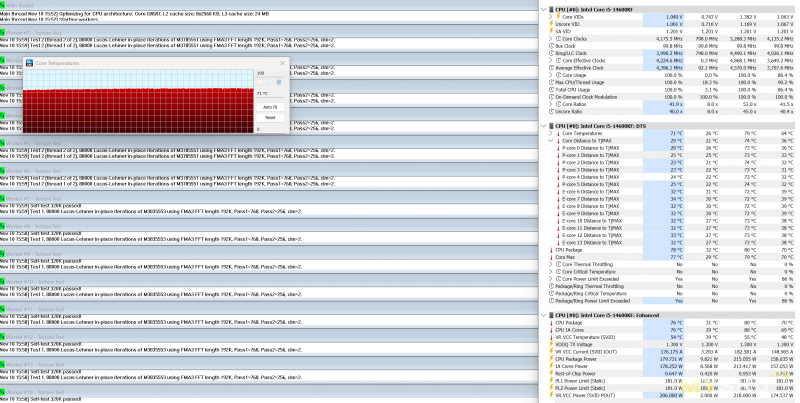Click the Core Temperatures window title icon
This screenshot has height=403, width=800.
point(30,61)
